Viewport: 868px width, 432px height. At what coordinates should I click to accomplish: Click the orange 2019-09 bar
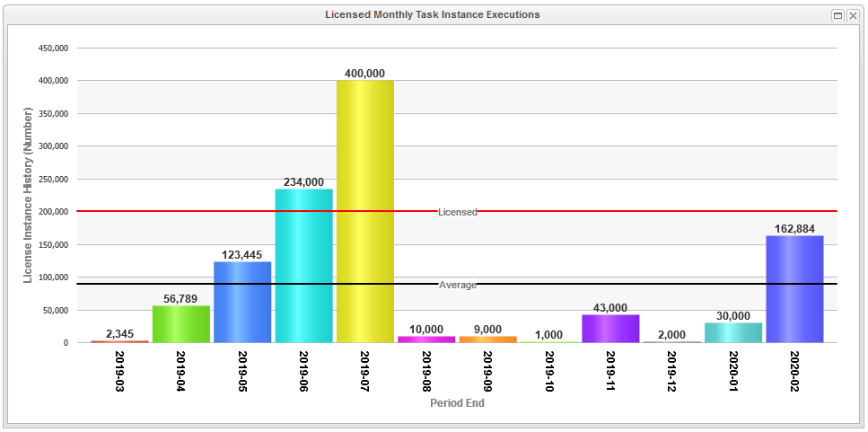click(487, 339)
